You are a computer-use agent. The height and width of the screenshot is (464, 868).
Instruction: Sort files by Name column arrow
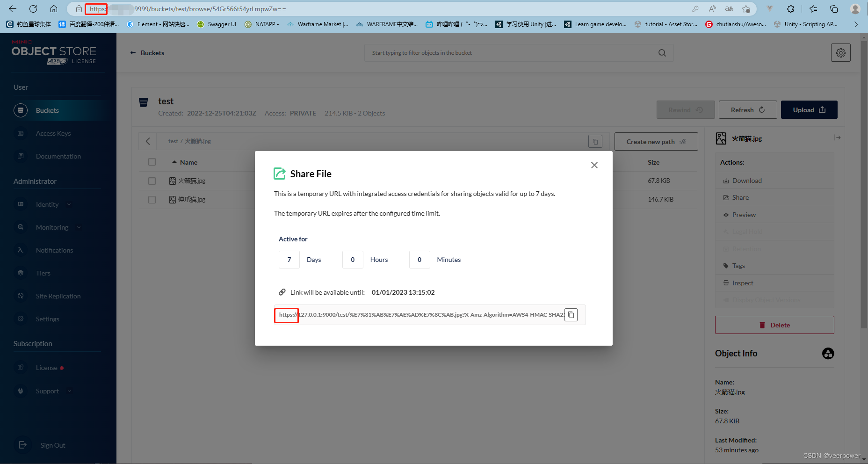coord(174,162)
